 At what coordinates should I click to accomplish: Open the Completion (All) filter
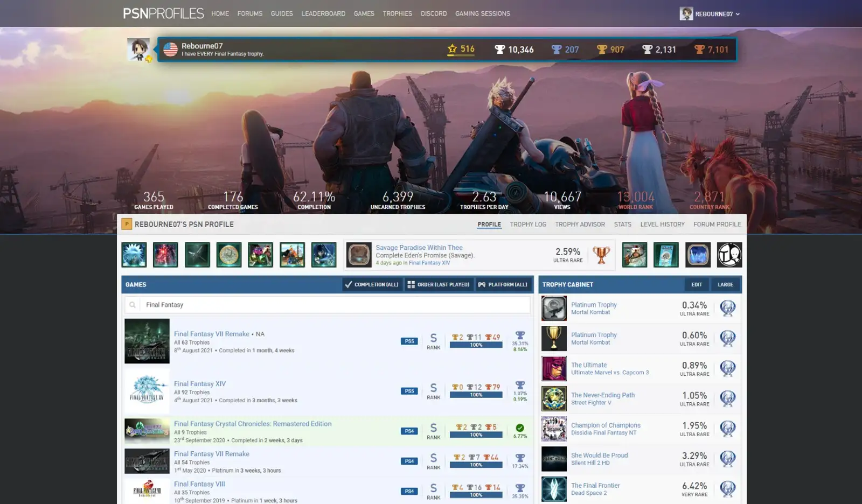coord(372,284)
